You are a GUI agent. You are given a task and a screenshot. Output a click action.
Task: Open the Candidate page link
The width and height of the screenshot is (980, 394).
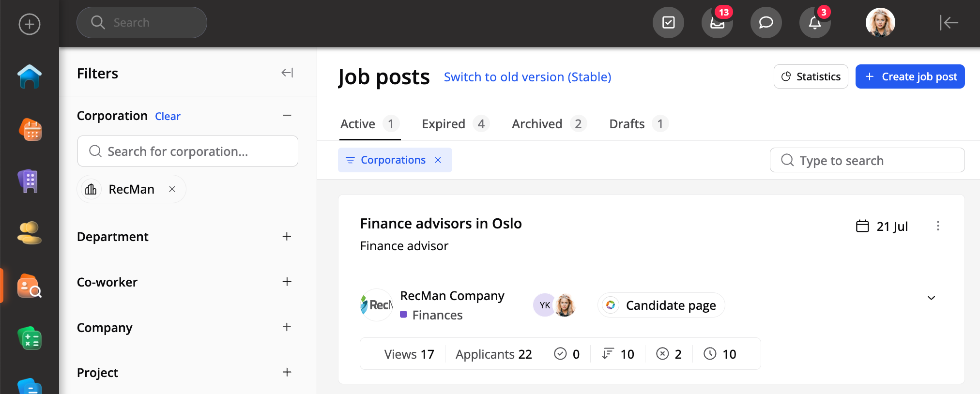point(661,305)
